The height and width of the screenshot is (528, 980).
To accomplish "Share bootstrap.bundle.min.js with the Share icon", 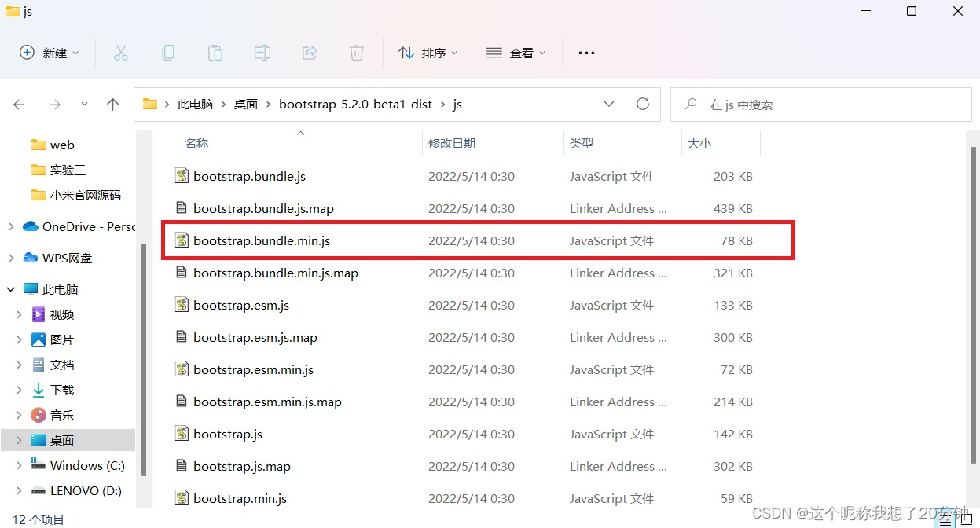I will pos(310,52).
